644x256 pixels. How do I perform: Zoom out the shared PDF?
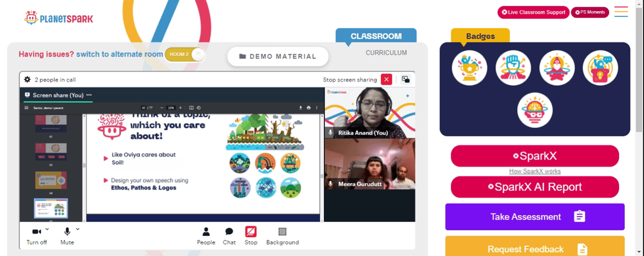coord(162,107)
